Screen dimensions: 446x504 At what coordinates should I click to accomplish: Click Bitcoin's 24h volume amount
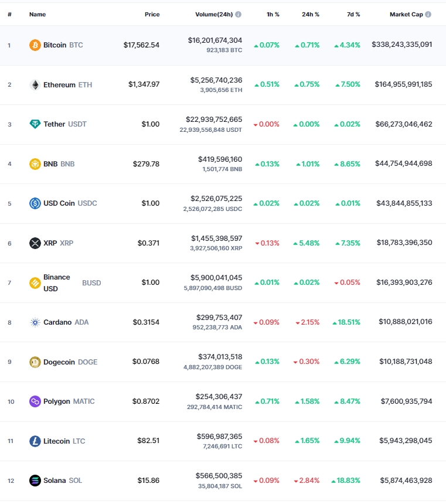(215, 40)
